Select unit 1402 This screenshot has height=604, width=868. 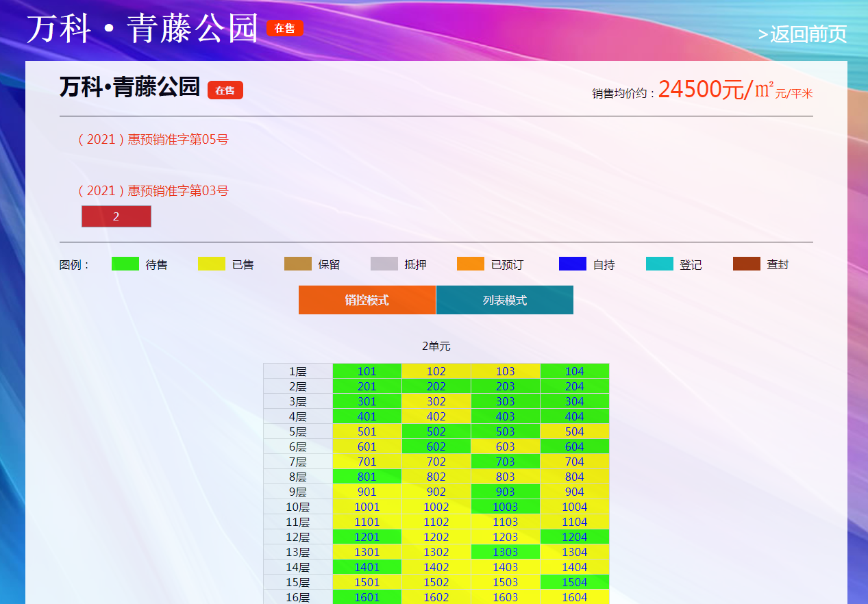[436, 567]
